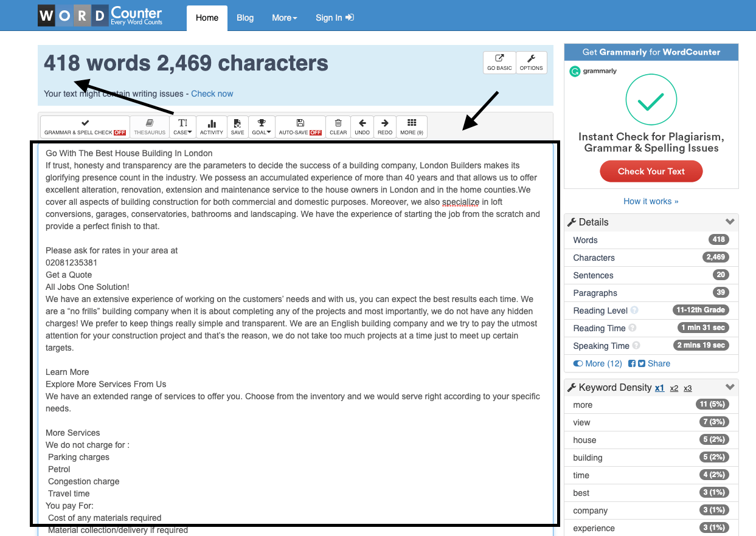Open the More navigation dropdown
756x536 pixels.
(284, 18)
